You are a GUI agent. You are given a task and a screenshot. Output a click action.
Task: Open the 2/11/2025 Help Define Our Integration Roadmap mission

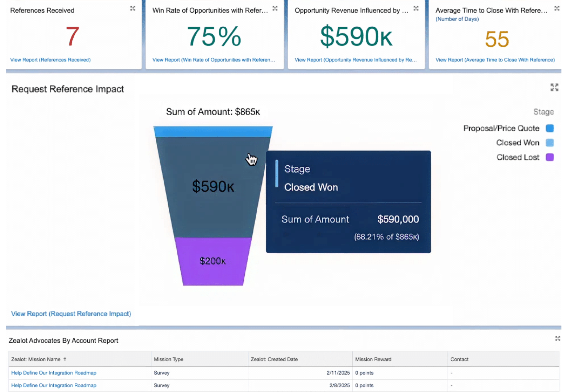(54, 373)
